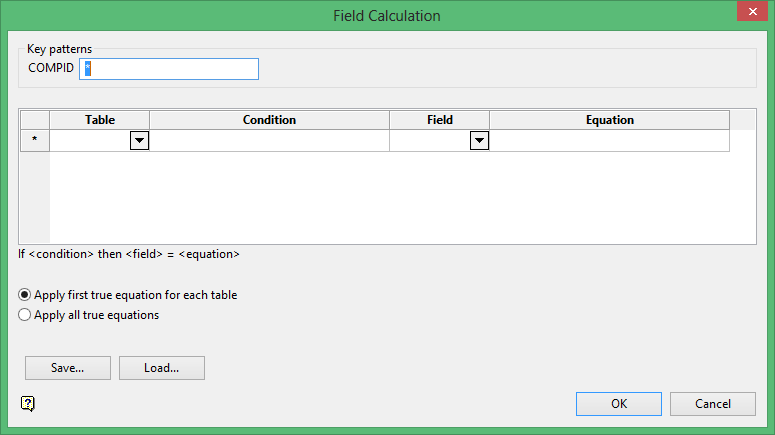Viewport: 775px width, 435px height.
Task: Click the Table column header
Action: 100,120
